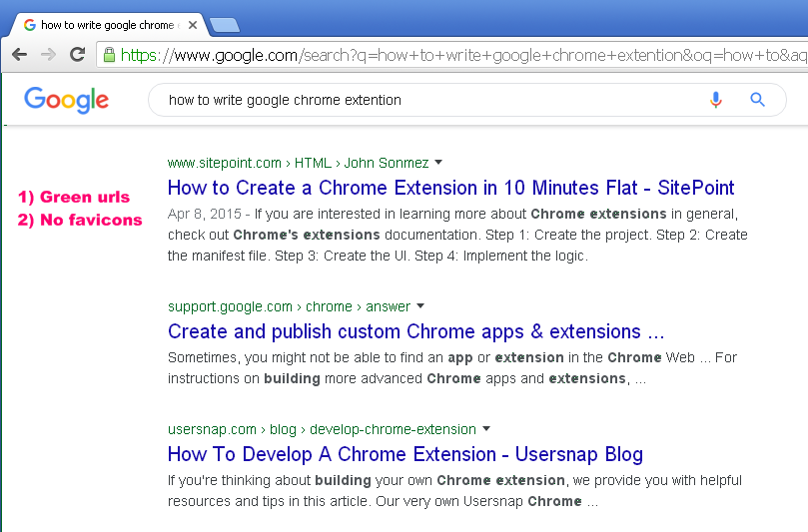Viewport: 808px width, 532px height.
Task: Reload the page with the refresh icon
Action: (78, 54)
